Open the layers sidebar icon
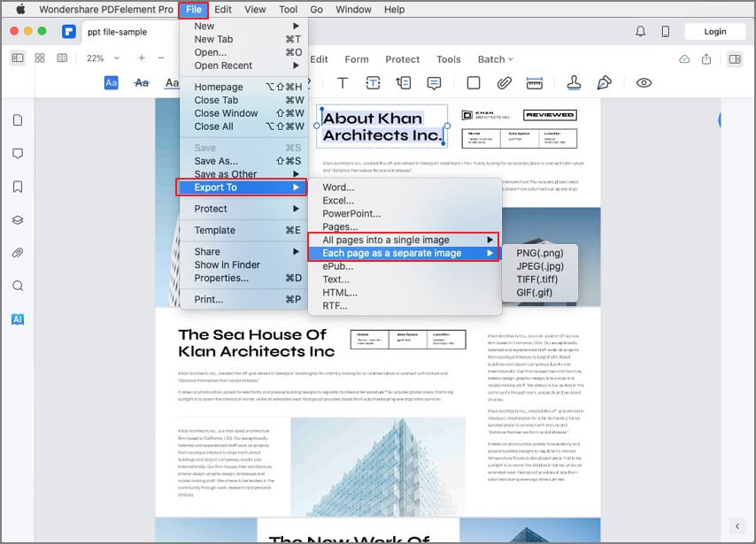Screen dimensions: 756x544 click(x=18, y=219)
